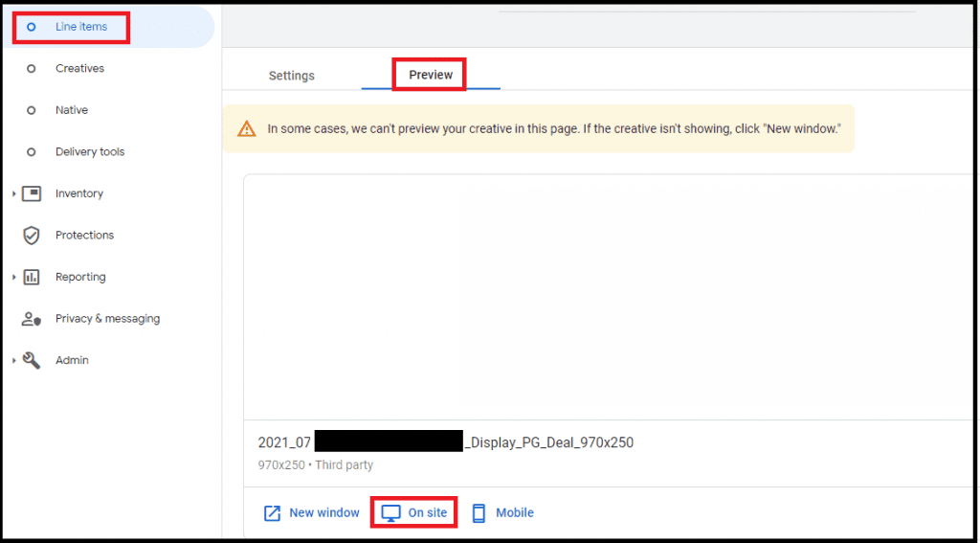Click the On site monitor icon

390,513
